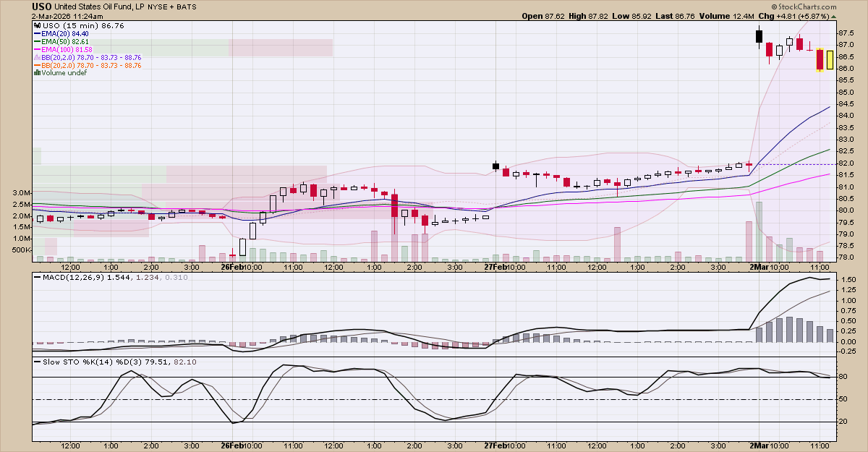Click the '2-Mar-2026 11:24am' timestamp
This screenshot has height=452, width=868.
tap(67, 16)
